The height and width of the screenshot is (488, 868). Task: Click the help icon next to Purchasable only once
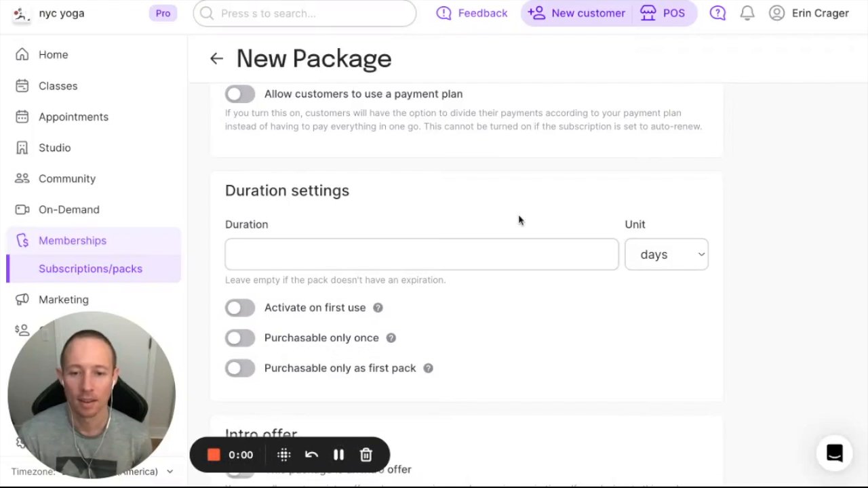click(x=391, y=338)
